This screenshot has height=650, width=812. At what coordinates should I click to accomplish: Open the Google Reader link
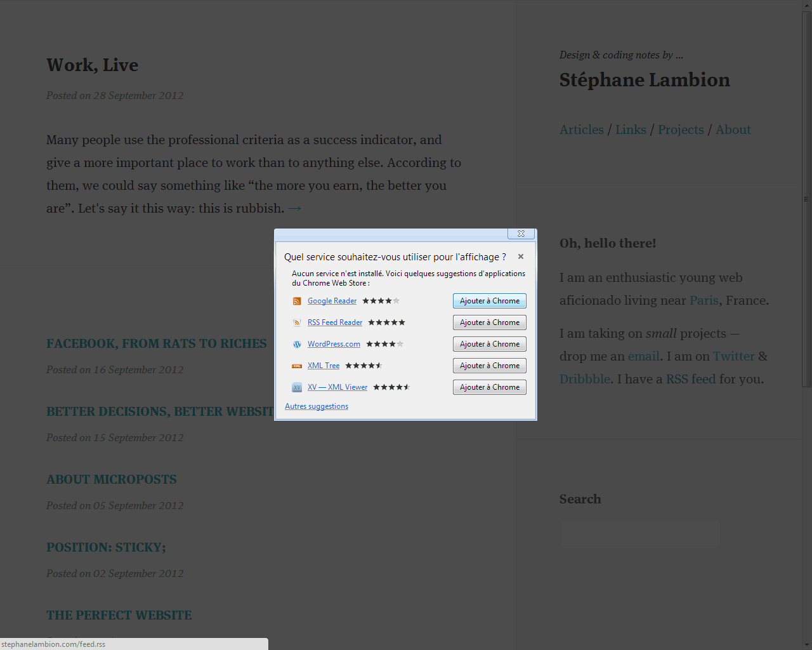tap(332, 301)
